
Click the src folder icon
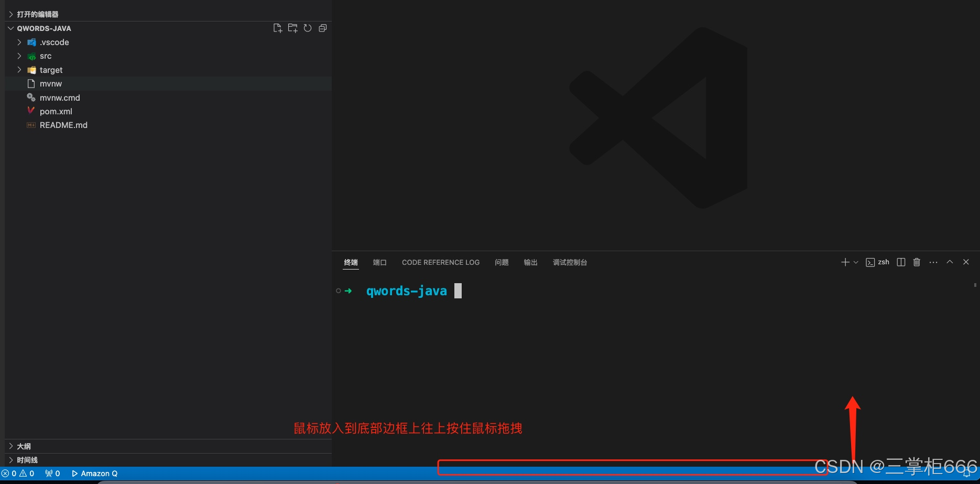31,56
